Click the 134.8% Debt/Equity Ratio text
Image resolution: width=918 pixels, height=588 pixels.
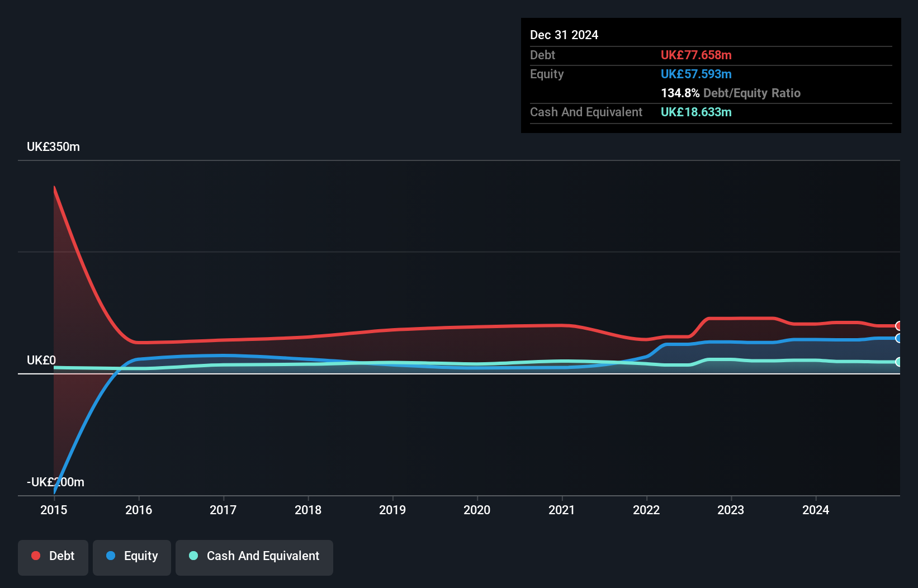pos(731,93)
